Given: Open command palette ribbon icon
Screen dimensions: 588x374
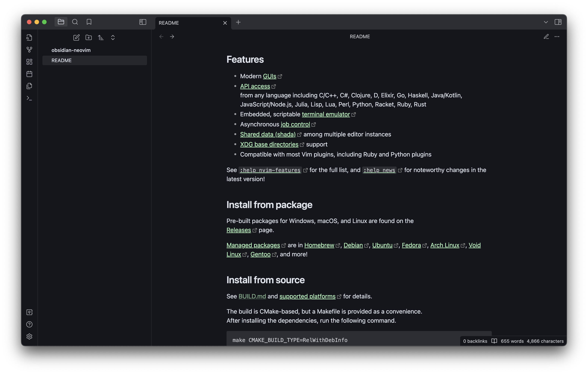Looking at the screenshot, I should pyautogui.click(x=29, y=98).
